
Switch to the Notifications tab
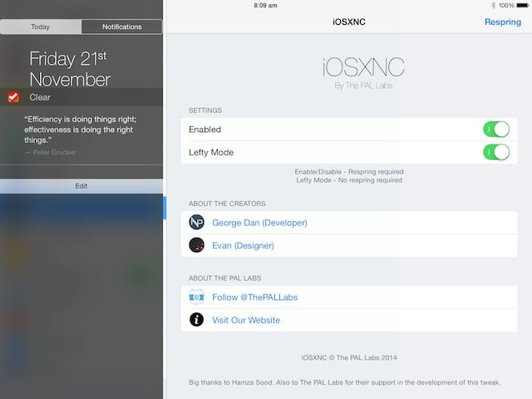[x=122, y=27]
